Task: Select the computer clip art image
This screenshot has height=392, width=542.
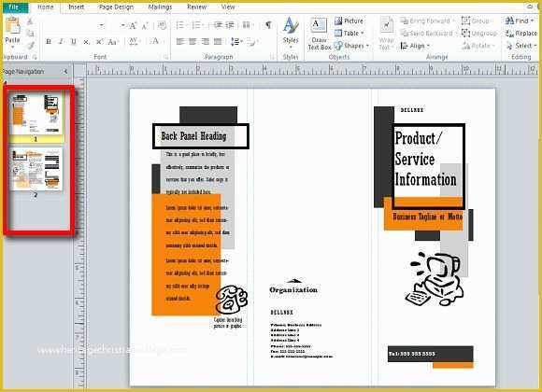Action: (x=435, y=279)
